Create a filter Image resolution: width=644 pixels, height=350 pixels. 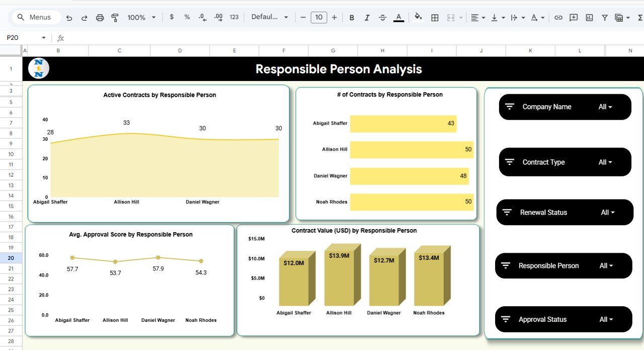click(x=604, y=17)
